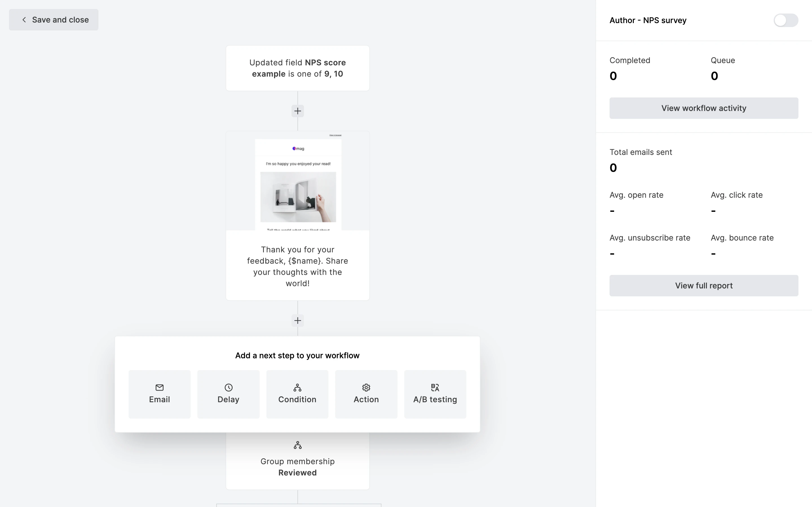The image size is (812, 507).
Task: Toggle the Author - NPS survey workflow switch
Action: tap(785, 20)
